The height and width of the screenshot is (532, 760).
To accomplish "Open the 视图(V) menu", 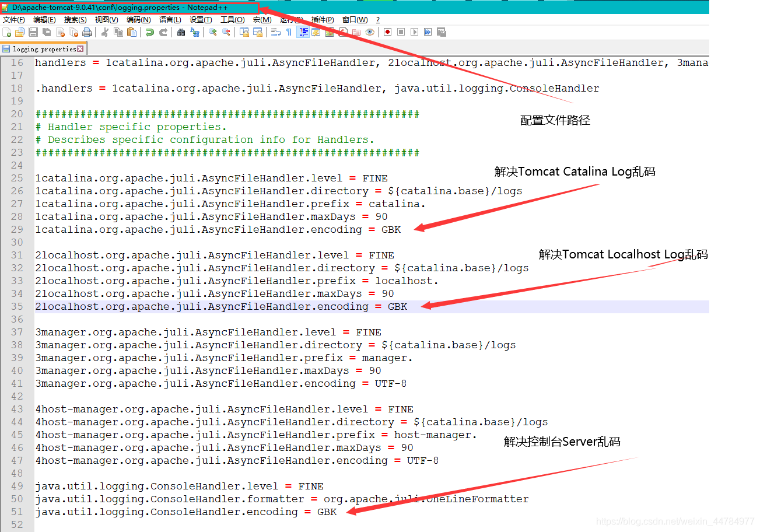I will tap(106, 20).
